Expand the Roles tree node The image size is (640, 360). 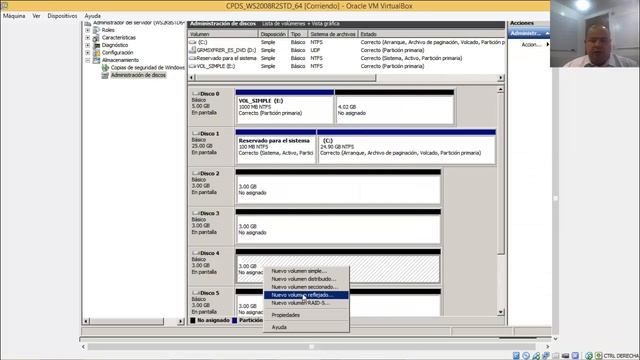(x=87, y=30)
